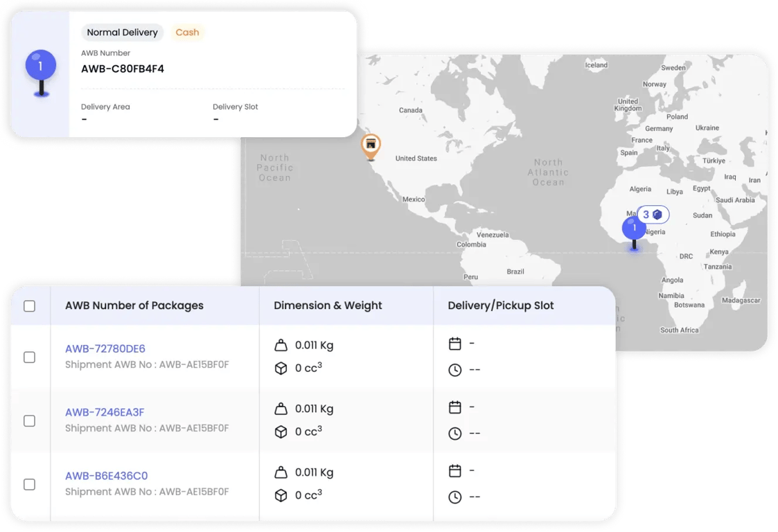778x532 pixels.
Task: Check the checkbox for the AWB-72780DE6 row
Action: coord(29,357)
